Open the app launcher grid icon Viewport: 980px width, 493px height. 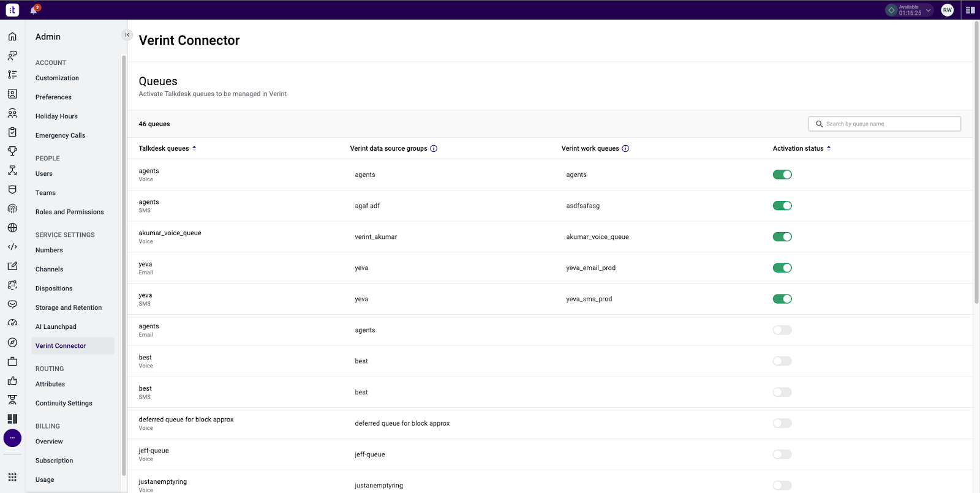pos(12,477)
